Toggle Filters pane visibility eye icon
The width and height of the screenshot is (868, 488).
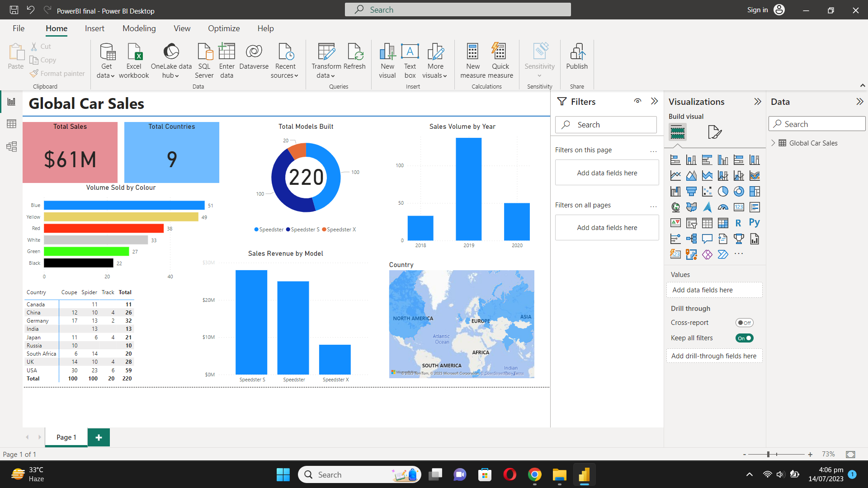tap(637, 101)
